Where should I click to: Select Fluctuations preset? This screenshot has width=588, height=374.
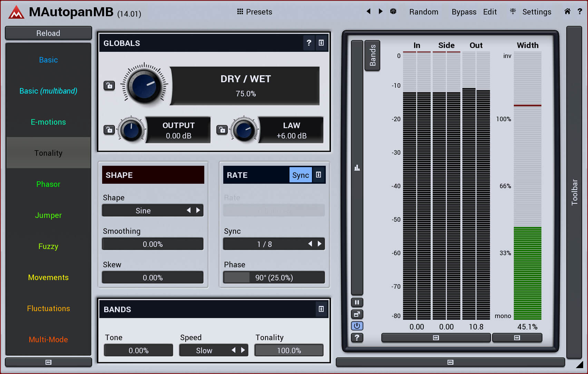pos(48,308)
